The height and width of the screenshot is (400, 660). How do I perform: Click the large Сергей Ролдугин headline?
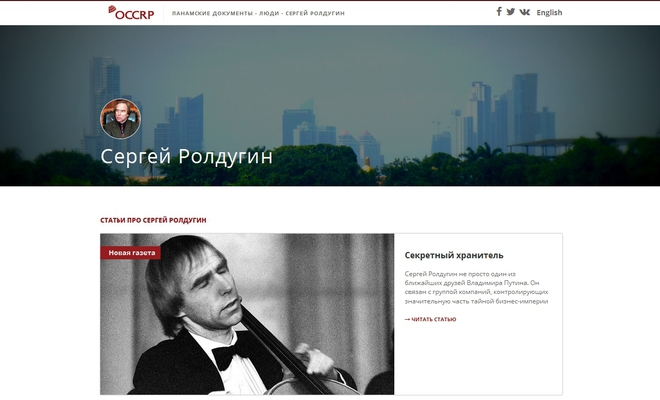coord(186,157)
